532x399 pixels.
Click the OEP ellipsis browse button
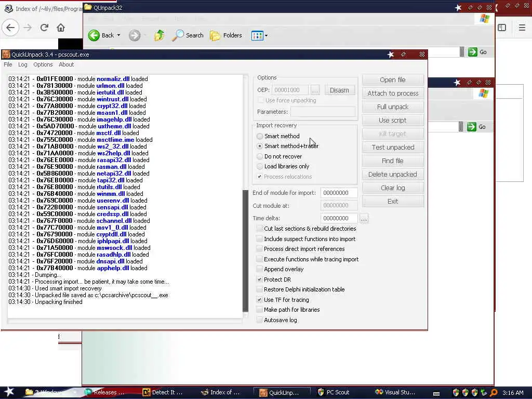(x=315, y=90)
